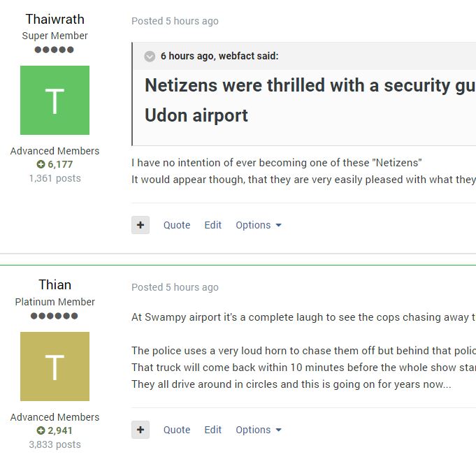Open Thaiwrath username profile link

[x=55, y=19]
